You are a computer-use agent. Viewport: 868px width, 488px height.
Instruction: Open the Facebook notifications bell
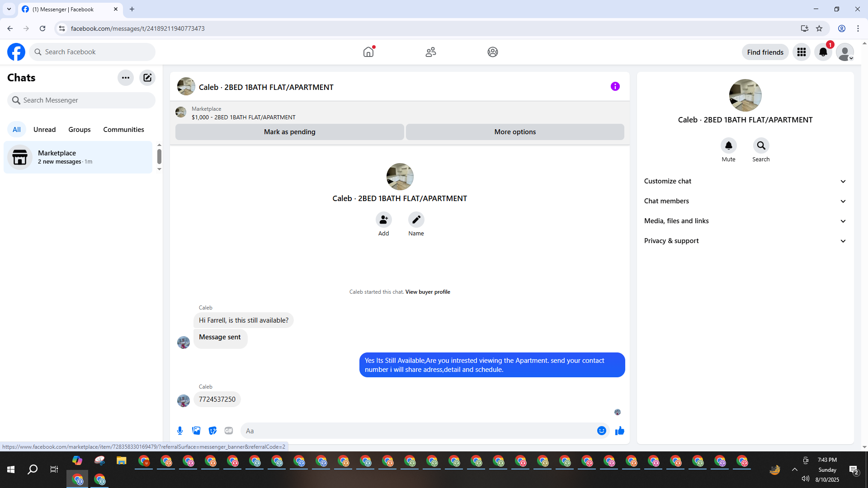pos(823,52)
